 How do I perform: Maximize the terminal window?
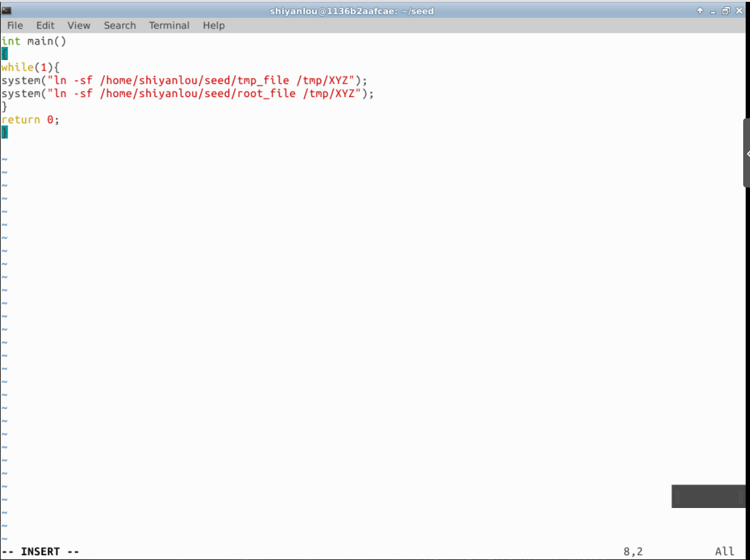click(726, 11)
